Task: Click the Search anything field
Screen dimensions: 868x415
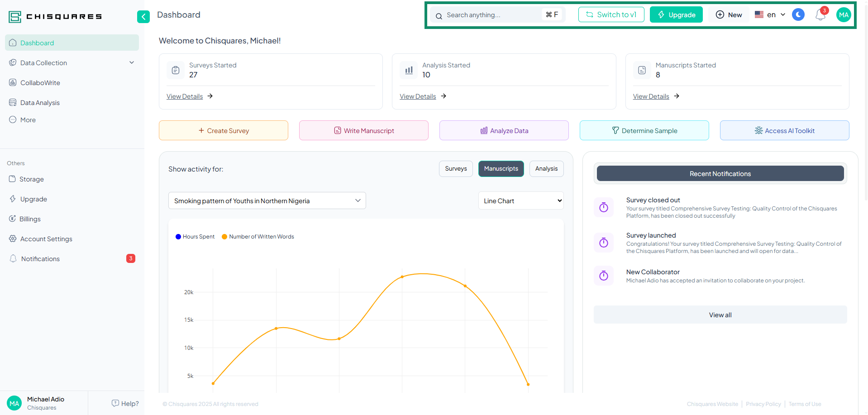Action: click(491, 15)
